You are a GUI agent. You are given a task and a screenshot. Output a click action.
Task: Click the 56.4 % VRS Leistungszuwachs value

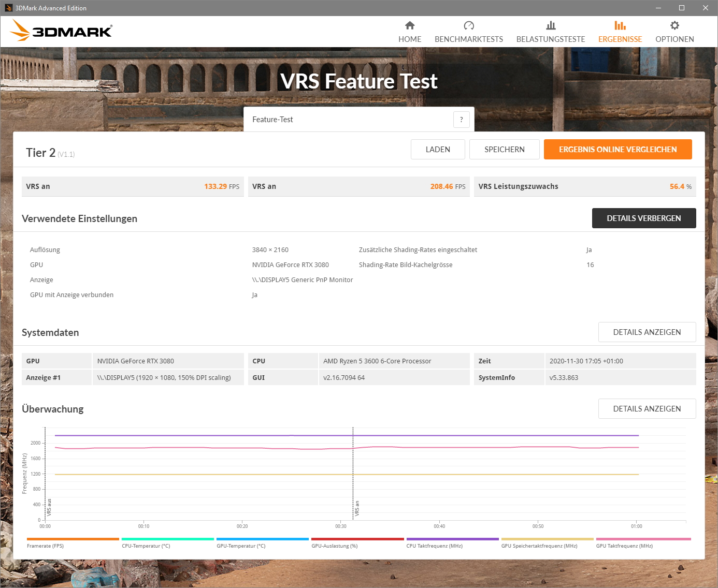(681, 186)
